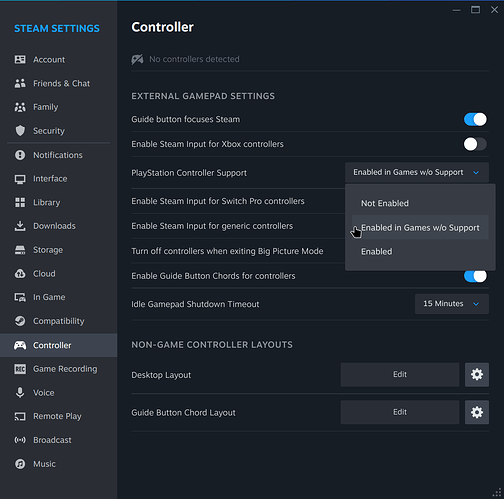Viewport: 504px width, 499px height.
Task: Click the Notifications settings label
Action: coord(58,155)
